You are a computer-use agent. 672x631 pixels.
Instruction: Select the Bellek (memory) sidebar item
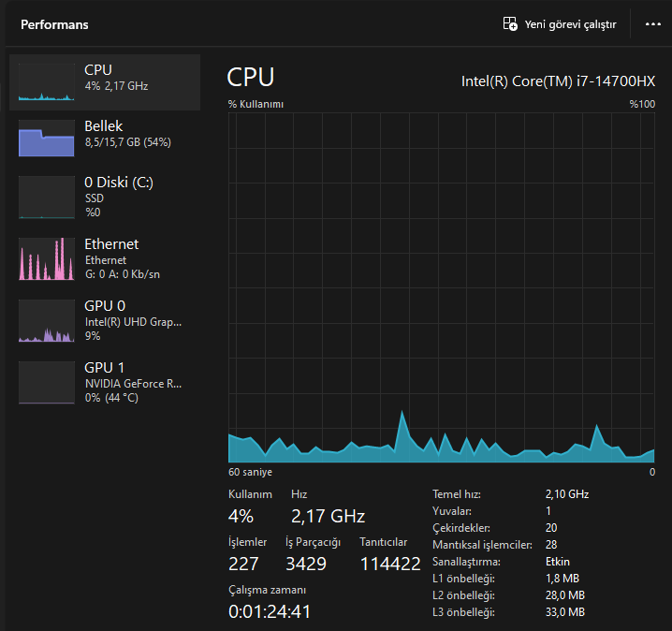[x=105, y=138]
